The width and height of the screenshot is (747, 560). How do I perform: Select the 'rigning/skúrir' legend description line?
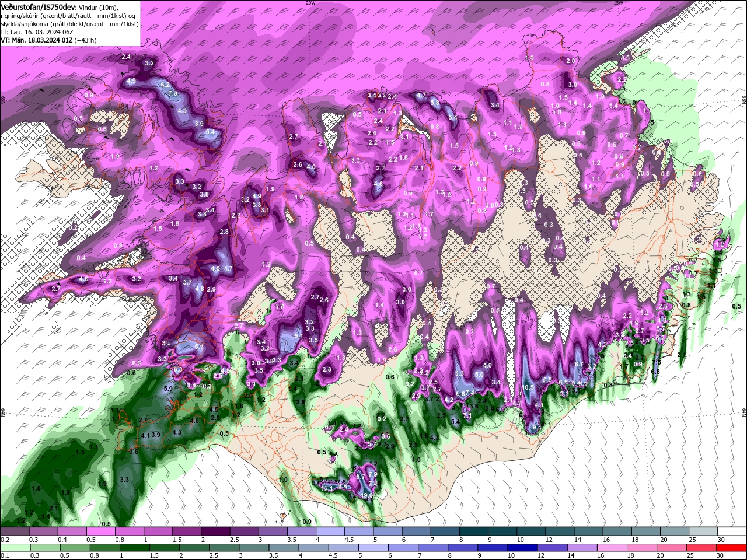(x=69, y=15)
